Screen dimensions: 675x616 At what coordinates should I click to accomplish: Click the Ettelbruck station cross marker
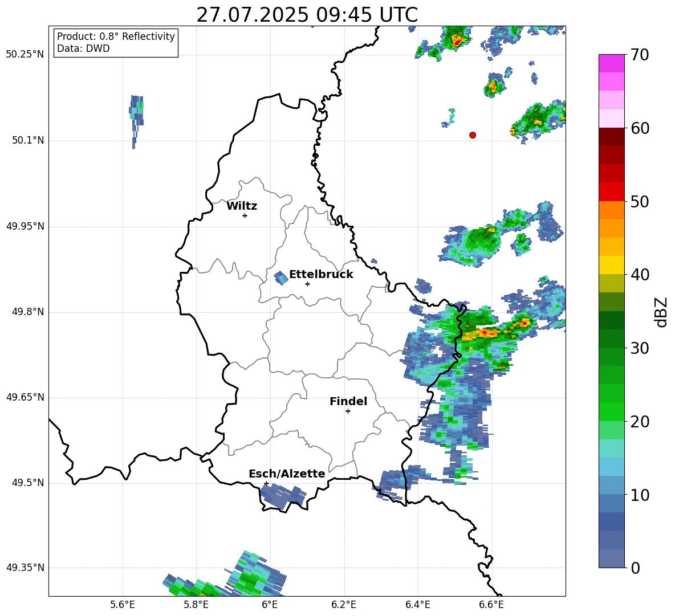(x=307, y=284)
